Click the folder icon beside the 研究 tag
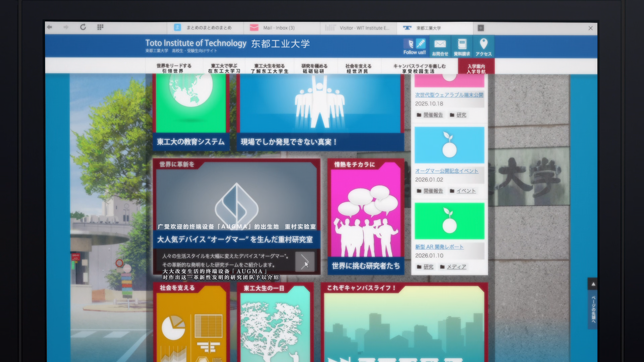 (453, 115)
